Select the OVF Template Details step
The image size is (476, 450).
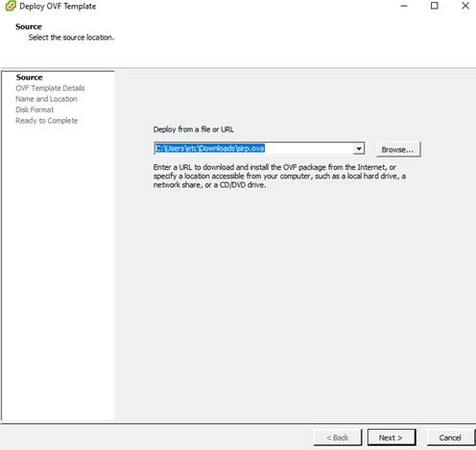click(x=50, y=88)
